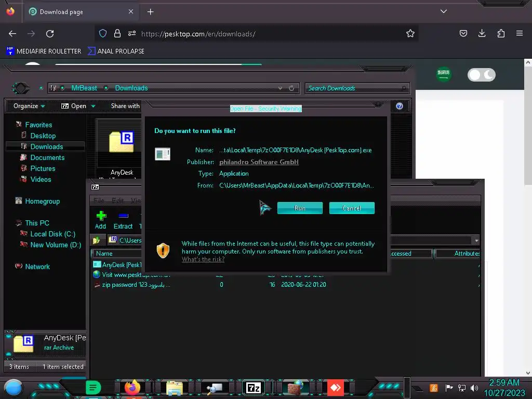Open the Firefox downloads panel
The width and height of the screenshot is (532, 399).
tap(482, 33)
